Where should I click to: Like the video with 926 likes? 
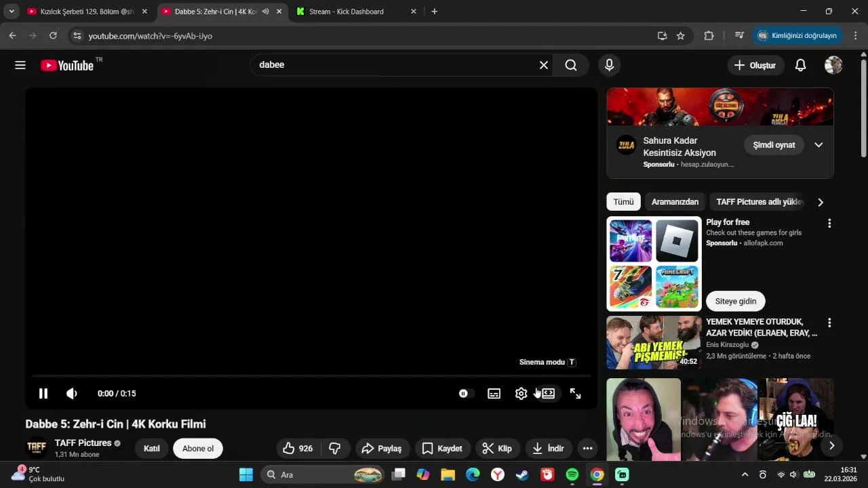[x=298, y=448]
